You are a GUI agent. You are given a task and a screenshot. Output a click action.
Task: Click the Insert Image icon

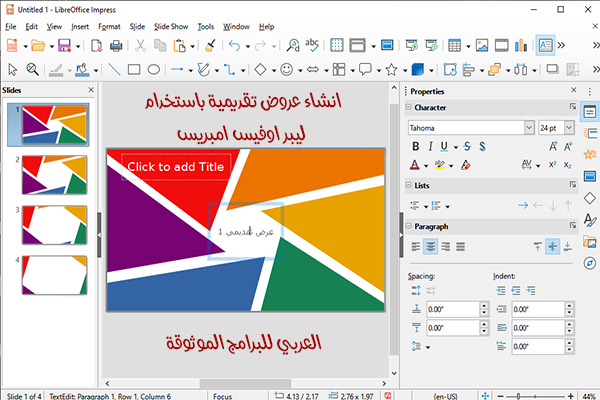[x=482, y=46]
